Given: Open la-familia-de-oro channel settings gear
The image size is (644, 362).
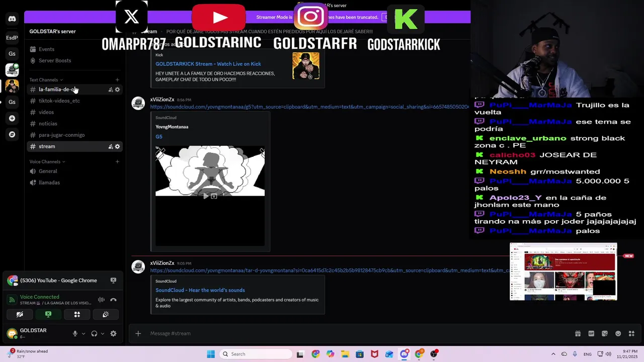Looking at the screenshot, I should (x=117, y=89).
